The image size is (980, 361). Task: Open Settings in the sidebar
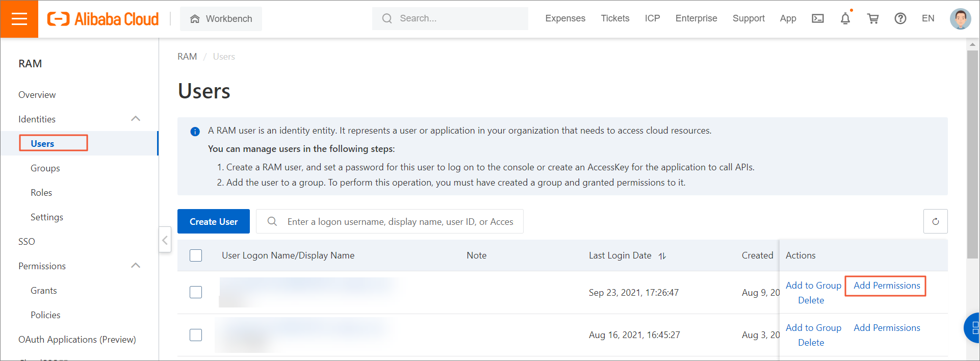(47, 217)
